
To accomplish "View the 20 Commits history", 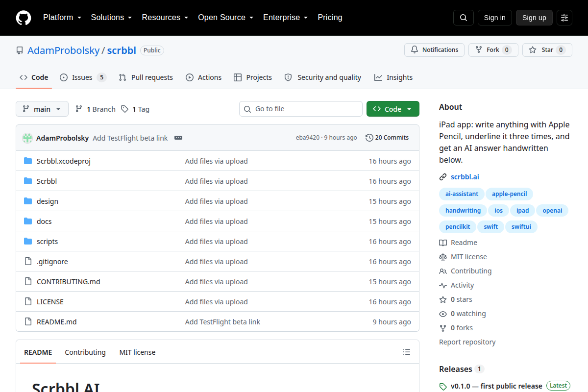I will click(x=387, y=138).
